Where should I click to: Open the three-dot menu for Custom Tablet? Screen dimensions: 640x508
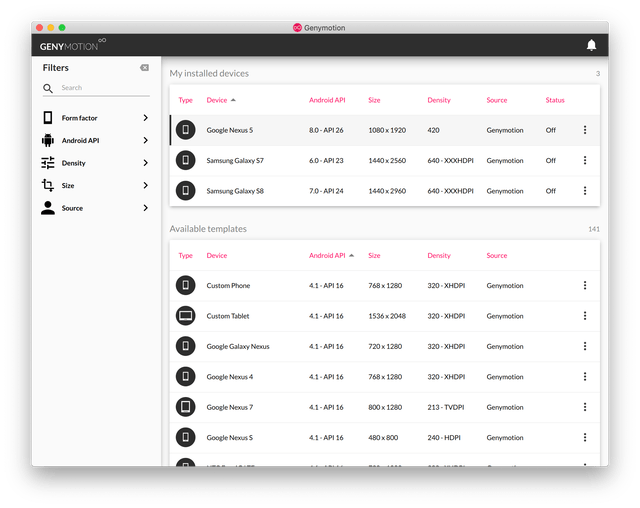point(585,316)
